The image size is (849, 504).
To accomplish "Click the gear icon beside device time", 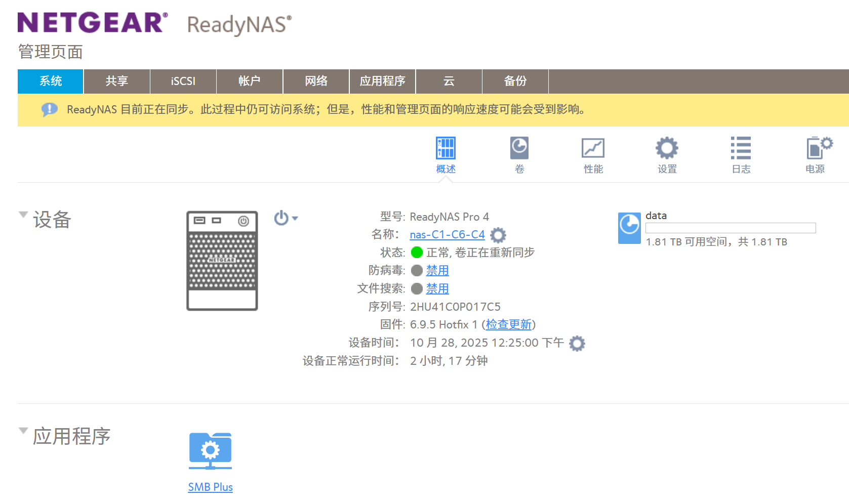I will click(577, 343).
